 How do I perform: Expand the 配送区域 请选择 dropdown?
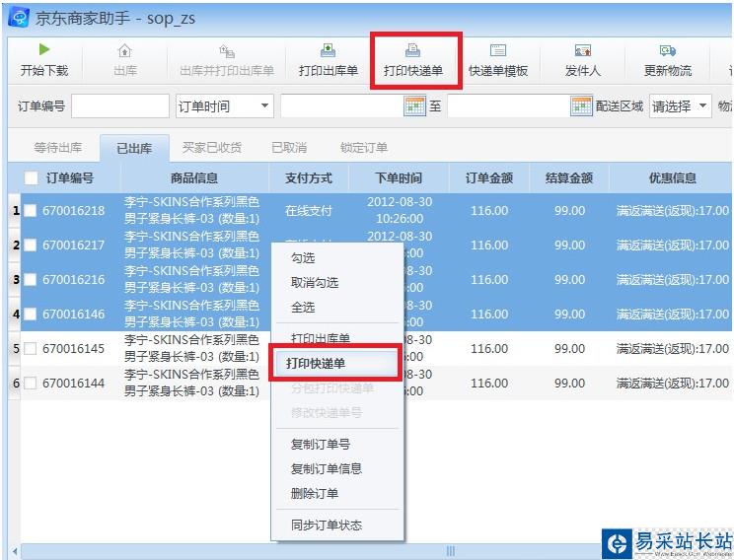coord(702,105)
